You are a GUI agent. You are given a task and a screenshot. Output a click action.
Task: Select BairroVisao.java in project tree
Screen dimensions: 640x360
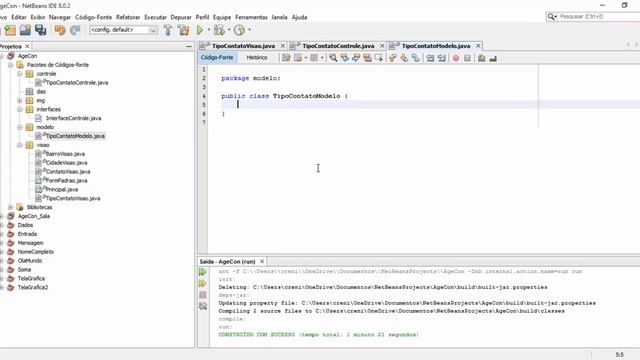pyautogui.click(x=65, y=154)
